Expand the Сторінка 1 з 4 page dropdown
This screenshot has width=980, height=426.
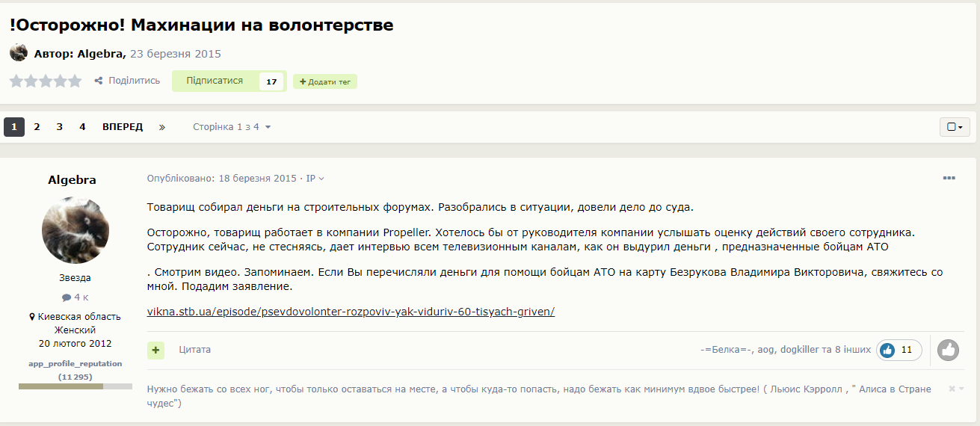(x=232, y=127)
